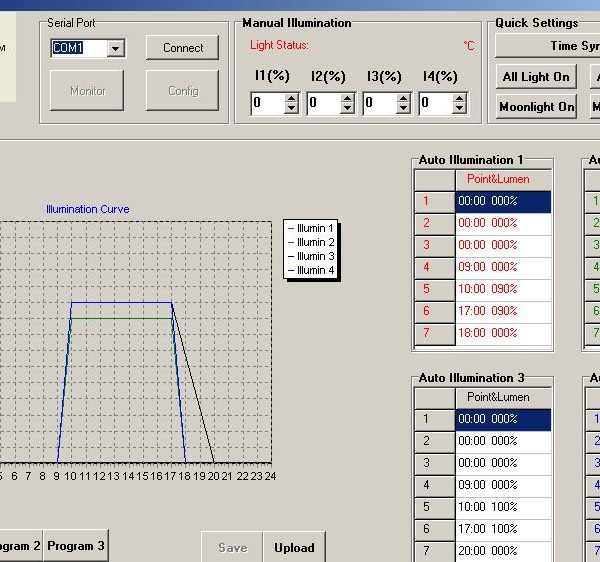The image size is (600, 562).
Task: Decrease I4(%) value with down arrow
Action: (459, 109)
